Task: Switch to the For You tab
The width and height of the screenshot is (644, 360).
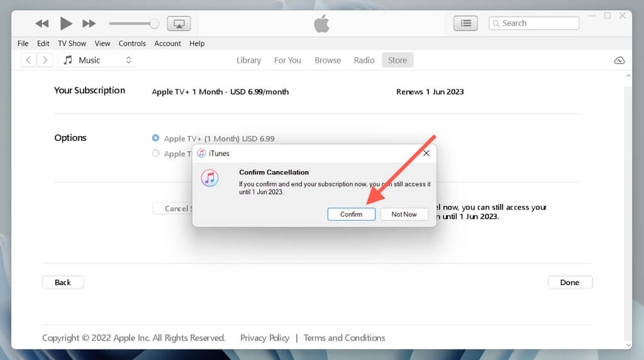Action: pyautogui.click(x=287, y=60)
